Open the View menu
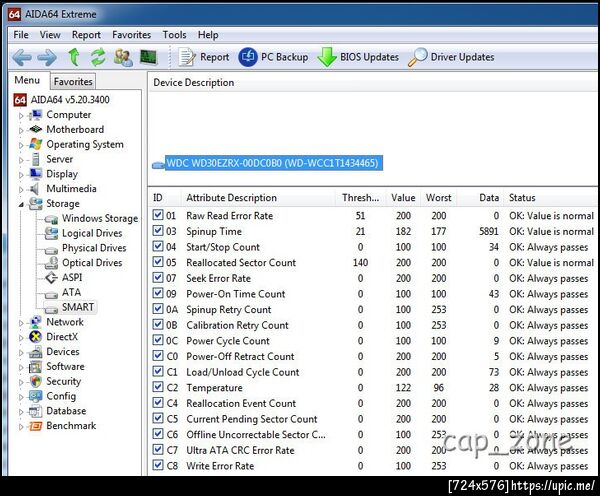 click(x=50, y=35)
